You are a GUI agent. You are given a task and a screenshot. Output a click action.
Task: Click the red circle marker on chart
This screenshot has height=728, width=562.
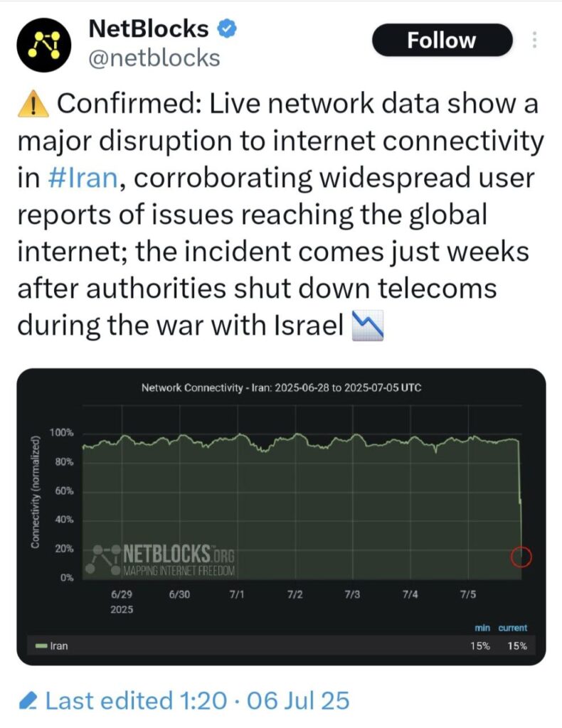pos(521,556)
